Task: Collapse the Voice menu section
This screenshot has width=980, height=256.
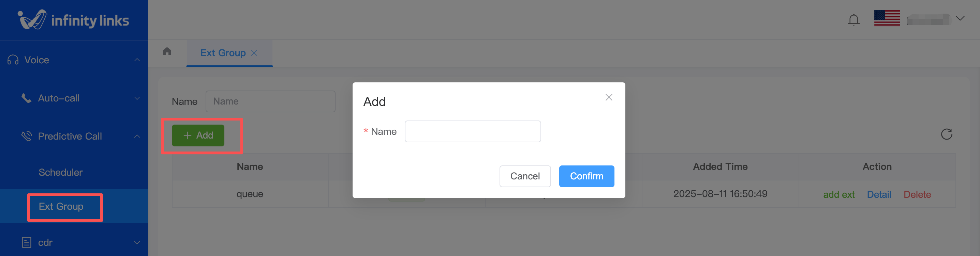Action: click(x=137, y=60)
